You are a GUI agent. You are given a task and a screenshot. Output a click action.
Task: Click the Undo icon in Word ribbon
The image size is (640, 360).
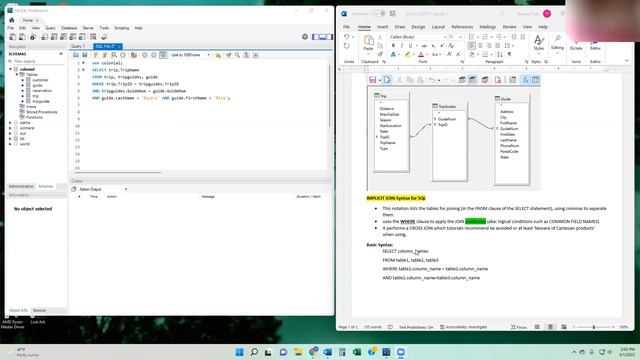tap(347, 37)
